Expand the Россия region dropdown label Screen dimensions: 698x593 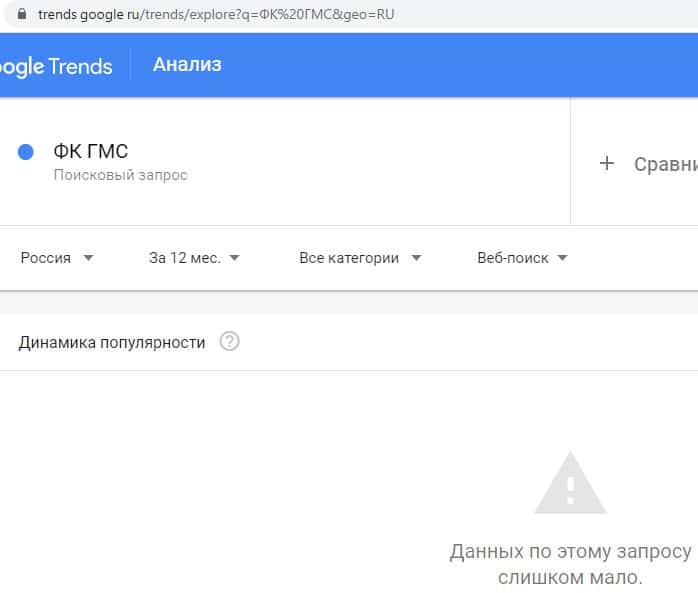[x=46, y=258]
